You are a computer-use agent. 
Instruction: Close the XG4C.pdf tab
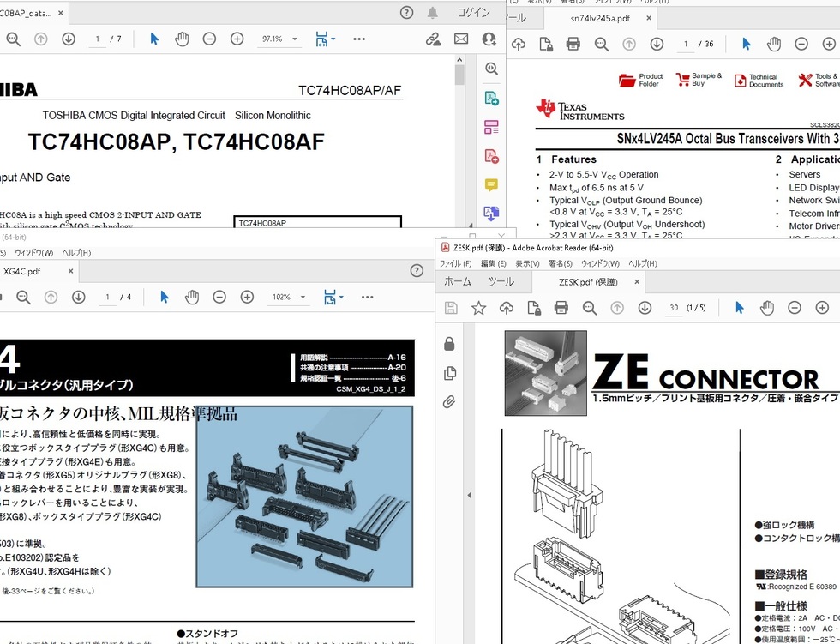[70, 271]
